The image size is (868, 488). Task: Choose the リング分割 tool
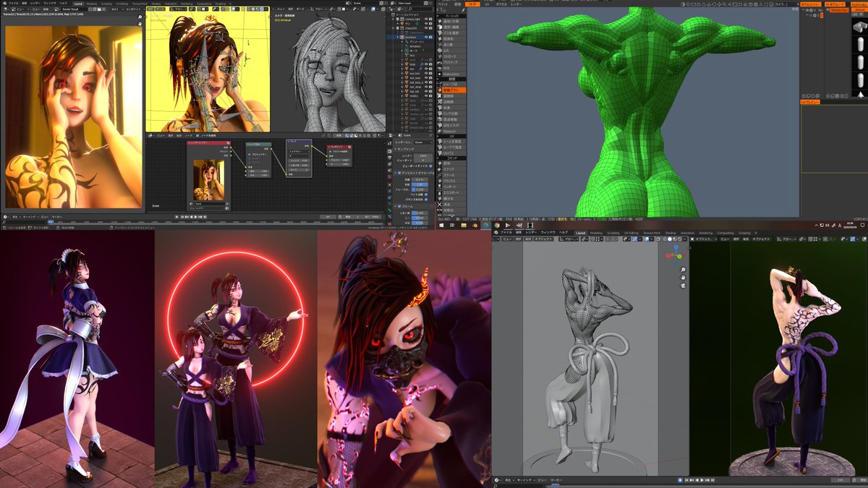click(x=451, y=114)
